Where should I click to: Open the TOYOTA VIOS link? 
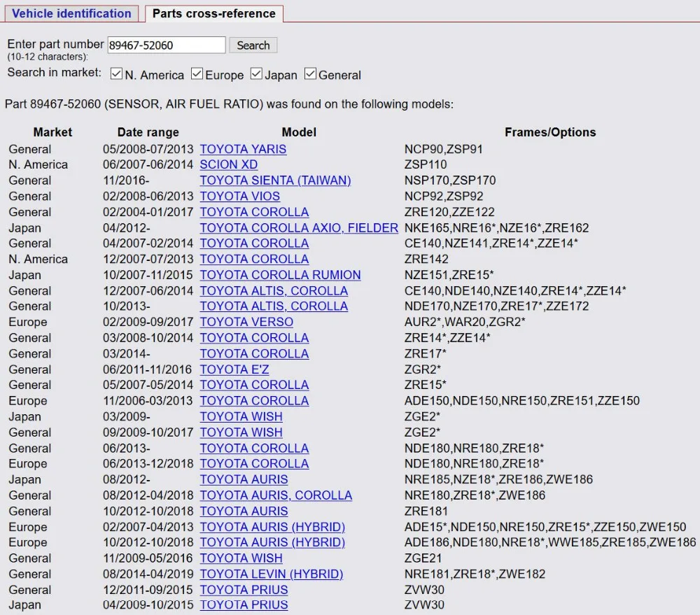click(239, 196)
